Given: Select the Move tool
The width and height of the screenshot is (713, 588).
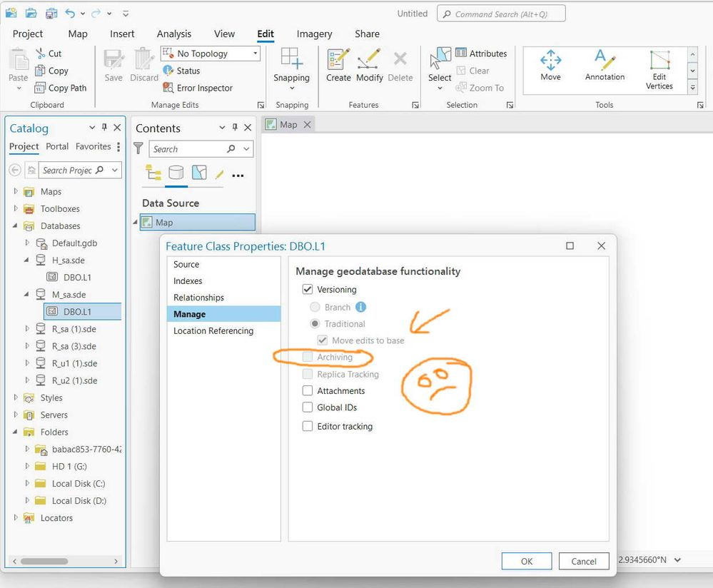Looking at the screenshot, I should (551, 65).
